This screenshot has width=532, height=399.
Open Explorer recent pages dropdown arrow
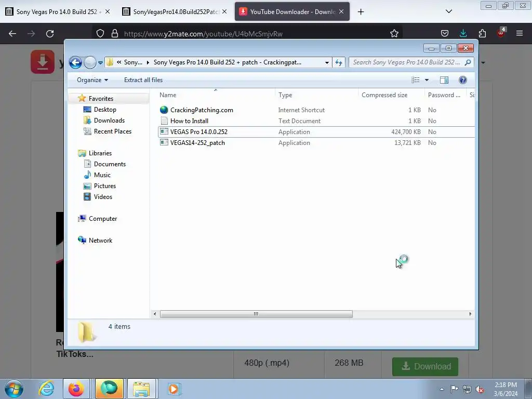[100, 63]
